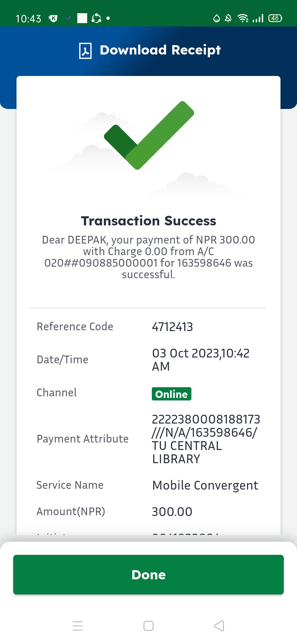Tap the muted bell notification icon

pyautogui.click(x=228, y=18)
